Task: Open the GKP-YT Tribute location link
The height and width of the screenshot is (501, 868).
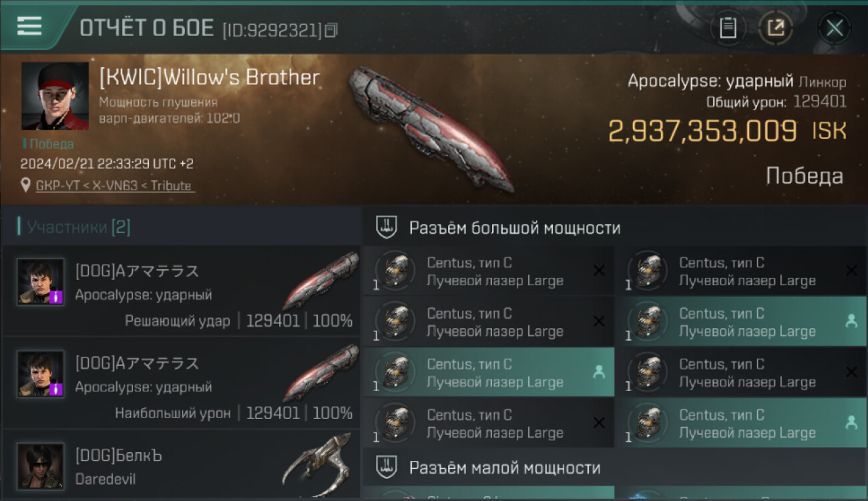Action: click(115, 186)
